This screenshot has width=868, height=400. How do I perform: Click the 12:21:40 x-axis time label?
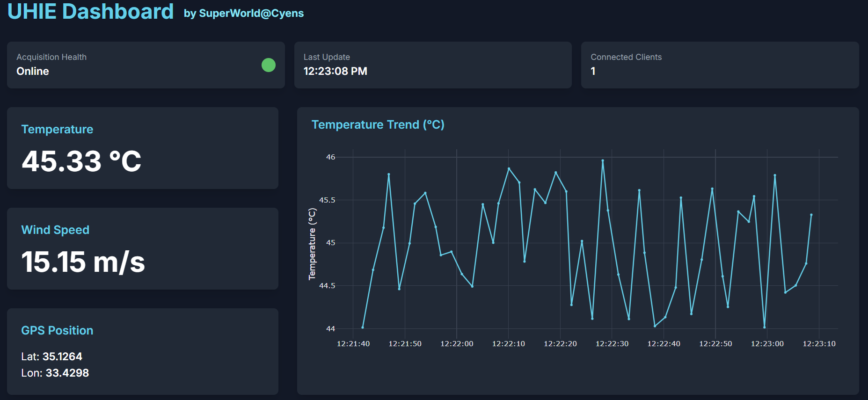point(353,343)
